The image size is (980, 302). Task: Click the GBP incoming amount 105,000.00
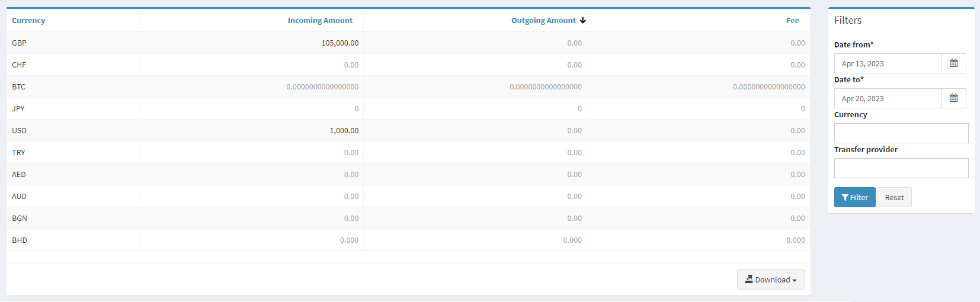point(340,43)
